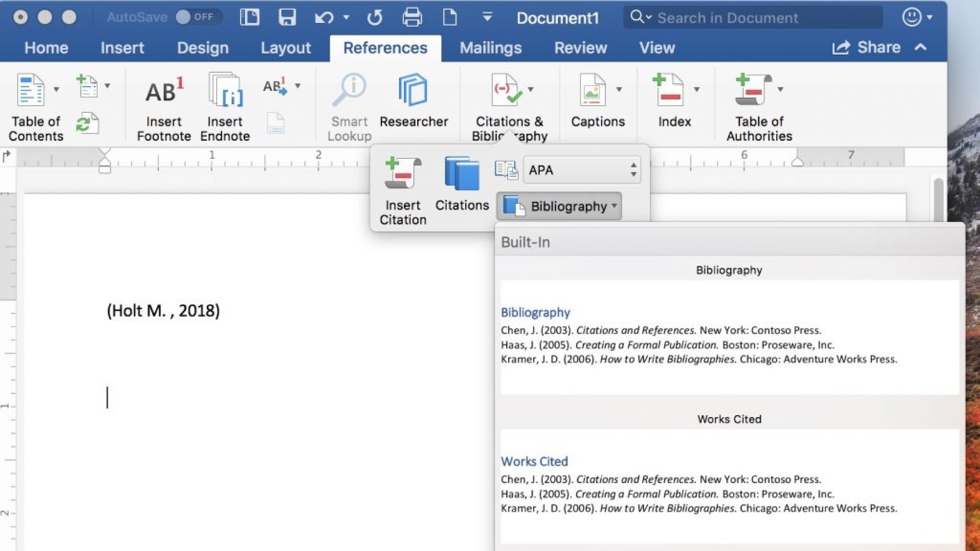The image size is (980, 551).
Task: Click the Save icon in title bar
Action: coord(287,17)
